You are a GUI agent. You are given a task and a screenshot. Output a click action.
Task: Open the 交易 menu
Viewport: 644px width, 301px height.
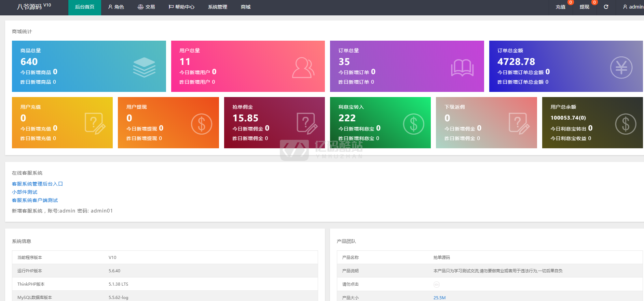146,7
